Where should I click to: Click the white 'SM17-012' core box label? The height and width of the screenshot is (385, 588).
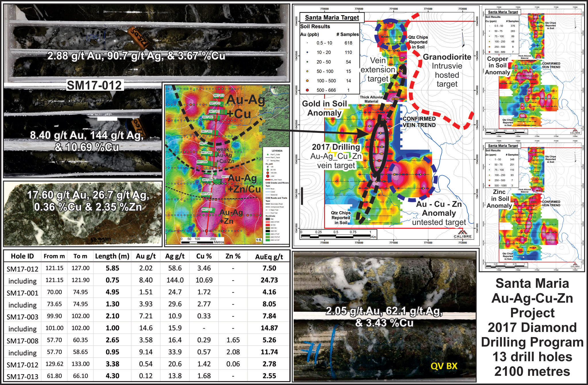tap(94, 85)
